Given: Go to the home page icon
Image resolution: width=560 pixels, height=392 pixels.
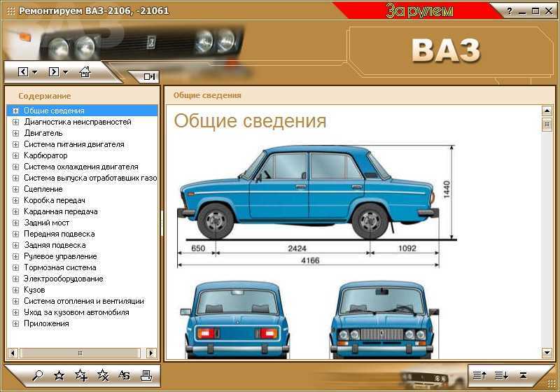Looking at the screenshot, I should (x=85, y=72).
